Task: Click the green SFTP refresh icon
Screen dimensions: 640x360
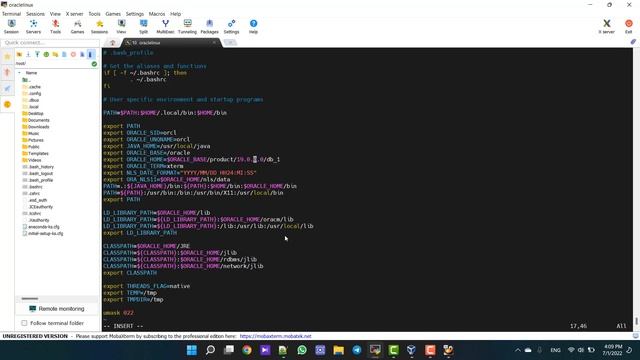Action: pyautogui.click(x=46, y=54)
